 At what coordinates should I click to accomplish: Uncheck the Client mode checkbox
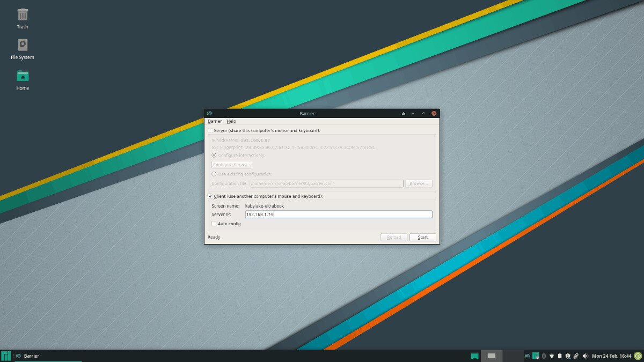(210, 196)
